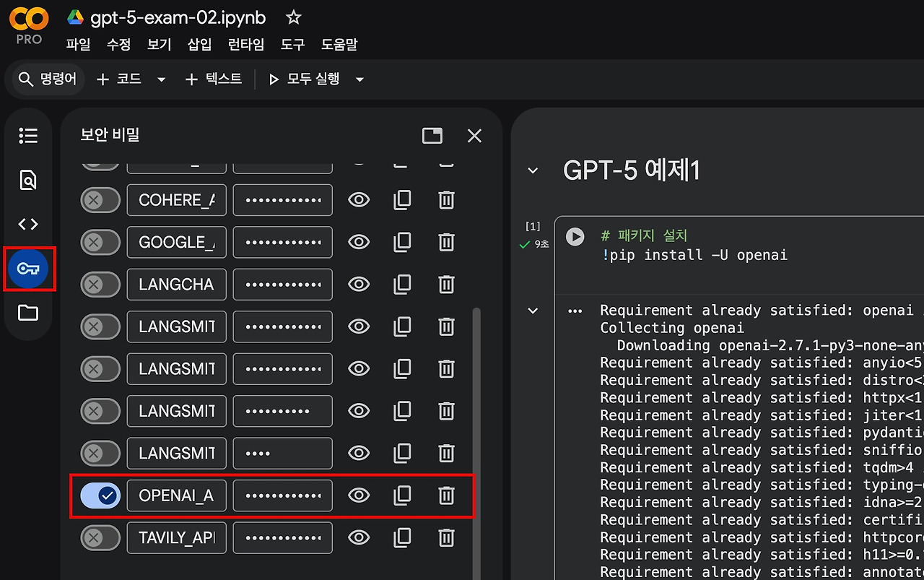Viewport: 924px width, 580px height.
Task: Copy the GOOGLE_ secret value
Action: [x=402, y=242]
